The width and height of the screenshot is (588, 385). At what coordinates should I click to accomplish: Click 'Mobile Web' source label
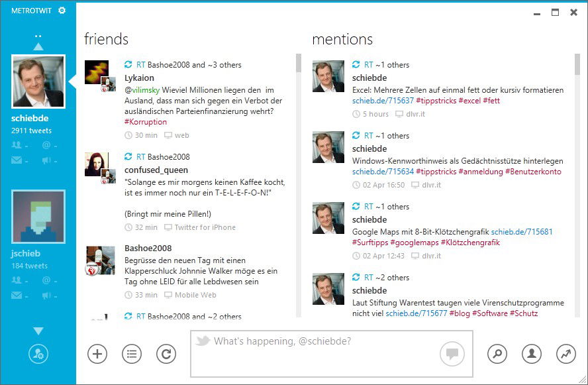point(195,295)
